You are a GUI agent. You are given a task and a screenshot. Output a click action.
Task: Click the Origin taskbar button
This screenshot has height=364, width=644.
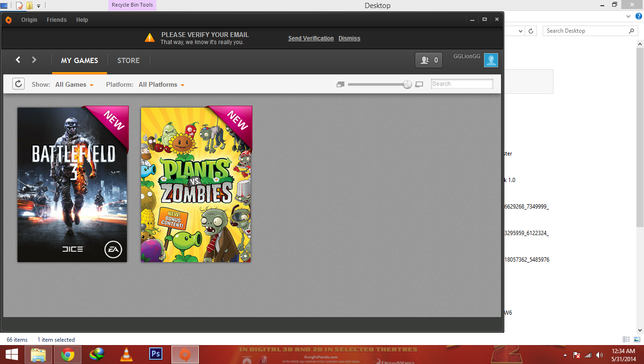185,355
